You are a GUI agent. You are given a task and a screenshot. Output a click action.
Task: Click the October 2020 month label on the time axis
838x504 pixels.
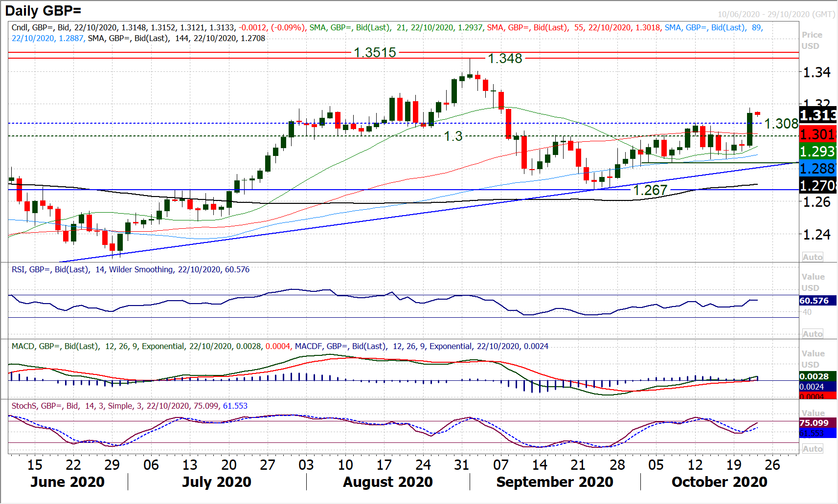(x=719, y=482)
